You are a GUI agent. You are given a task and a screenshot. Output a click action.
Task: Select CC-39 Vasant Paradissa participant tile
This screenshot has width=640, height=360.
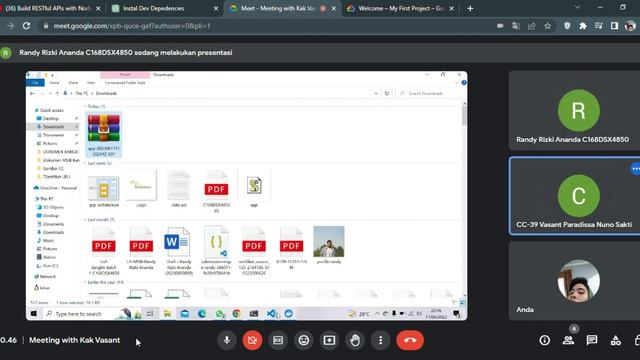click(575, 196)
